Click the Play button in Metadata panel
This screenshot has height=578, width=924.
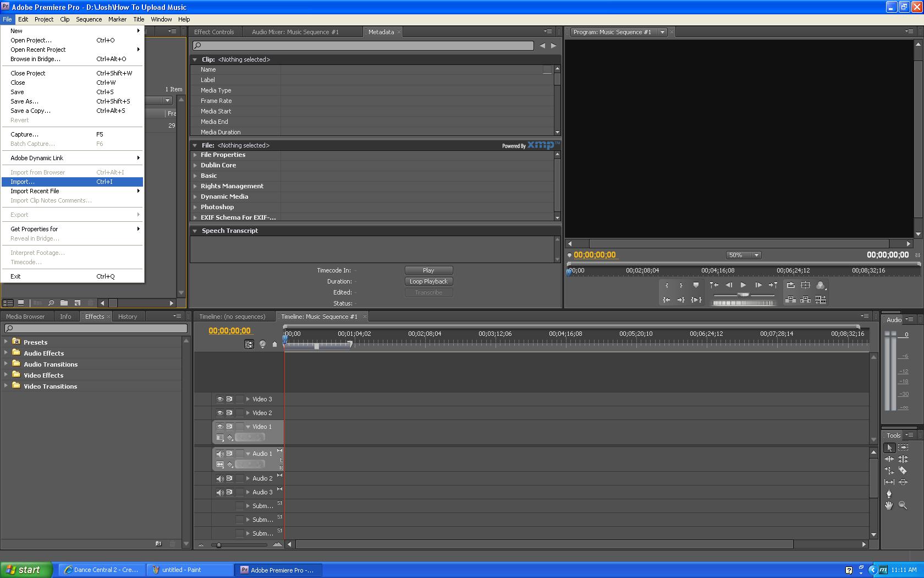tap(429, 270)
